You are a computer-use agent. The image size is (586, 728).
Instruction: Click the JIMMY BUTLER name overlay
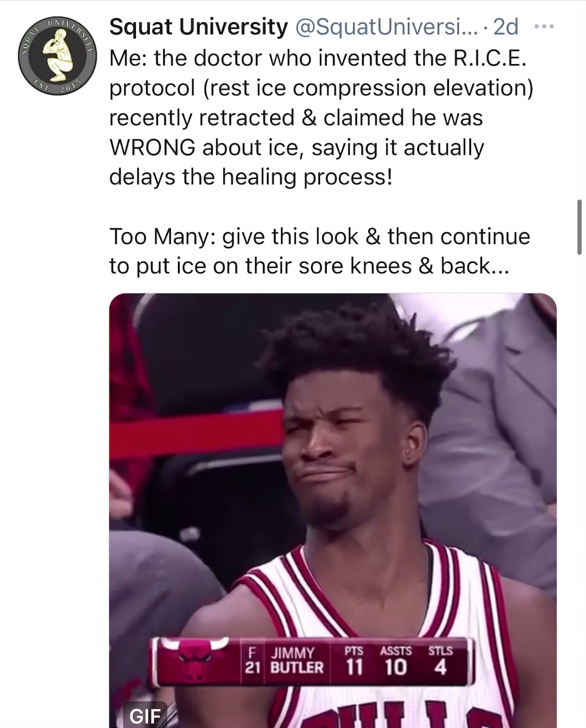click(x=296, y=661)
